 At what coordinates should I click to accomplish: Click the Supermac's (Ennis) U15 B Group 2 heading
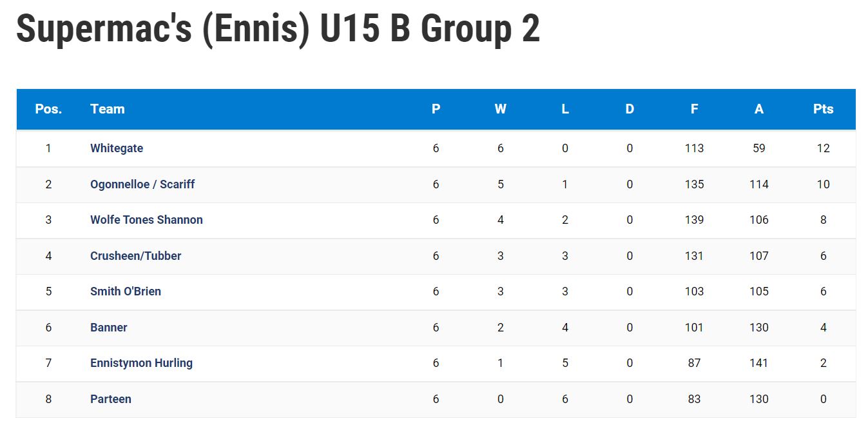pyautogui.click(x=278, y=28)
